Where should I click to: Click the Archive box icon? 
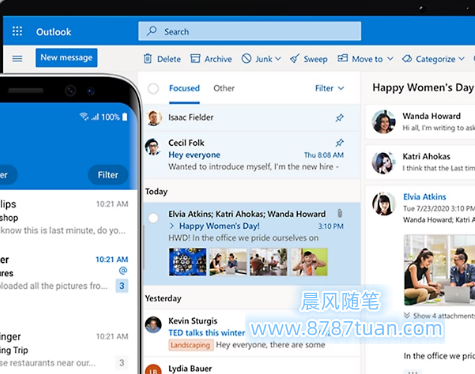[x=195, y=59]
